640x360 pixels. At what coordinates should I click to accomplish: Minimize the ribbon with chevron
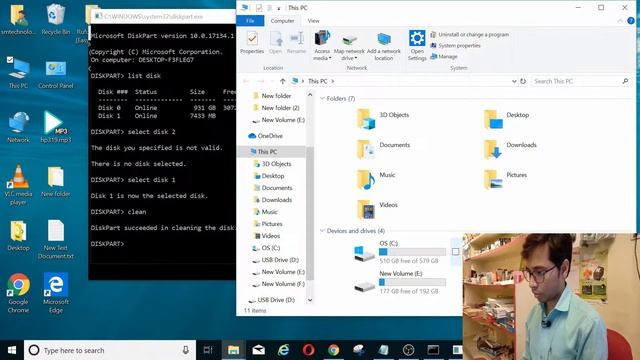point(620,20)
